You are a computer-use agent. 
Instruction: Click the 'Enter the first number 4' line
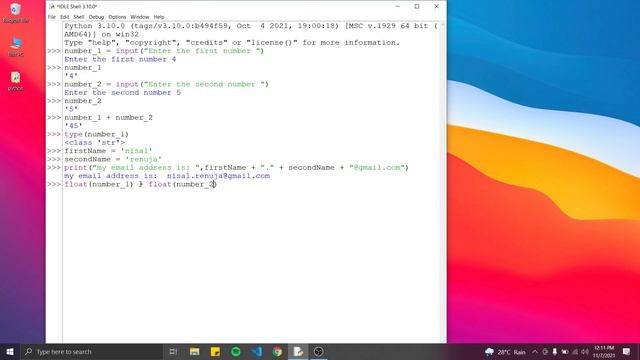point(120,59)
